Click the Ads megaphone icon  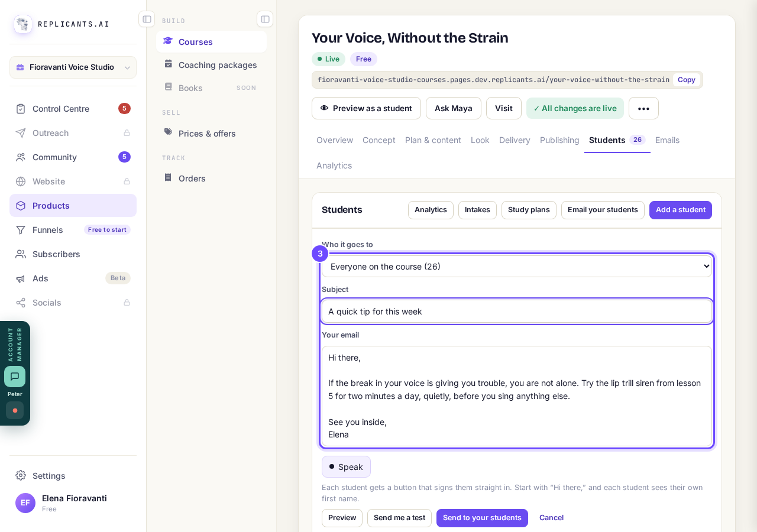(21, 278)
